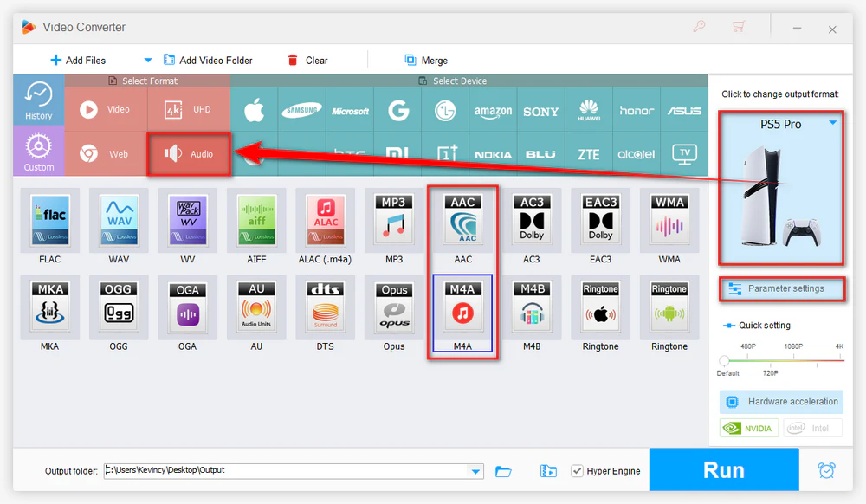Pick the AAC audio format

tap(462, 221)
